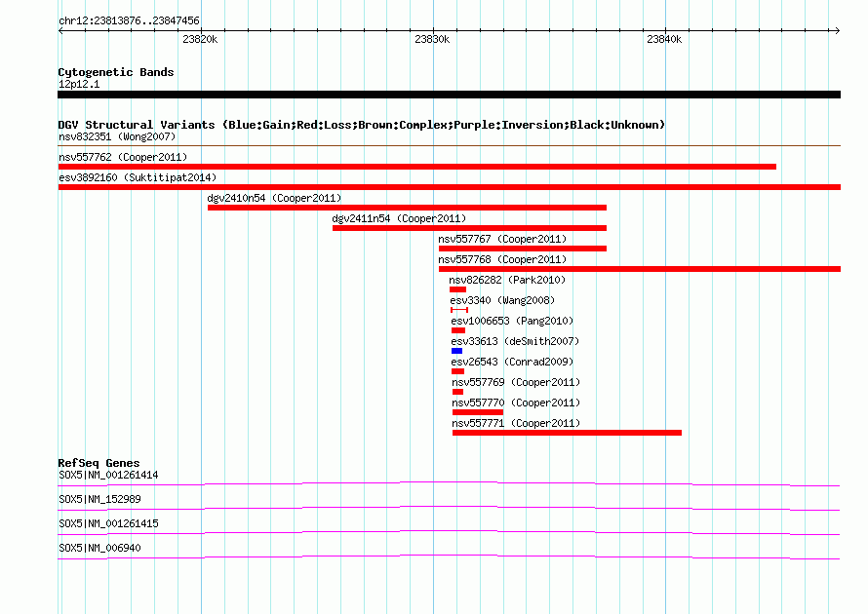Viewport: 868px width, 614px height.
Task: Click the 12p12.1 cytogenetic band bar
Action: [449, 95]
